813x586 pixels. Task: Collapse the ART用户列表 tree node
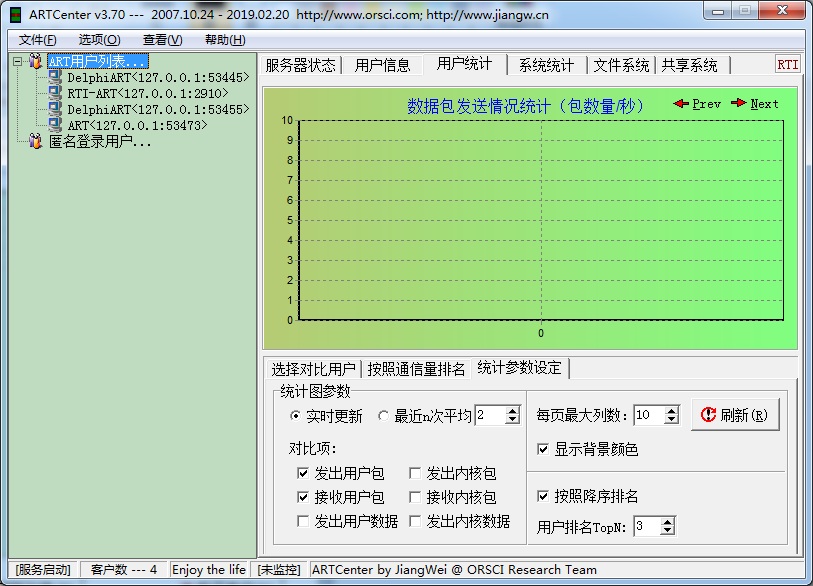pos(18,62)
